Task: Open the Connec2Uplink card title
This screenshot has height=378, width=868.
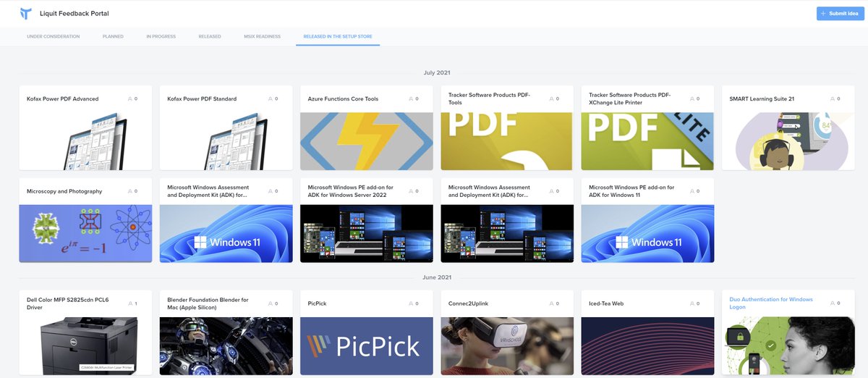Action: click(469, 303)
